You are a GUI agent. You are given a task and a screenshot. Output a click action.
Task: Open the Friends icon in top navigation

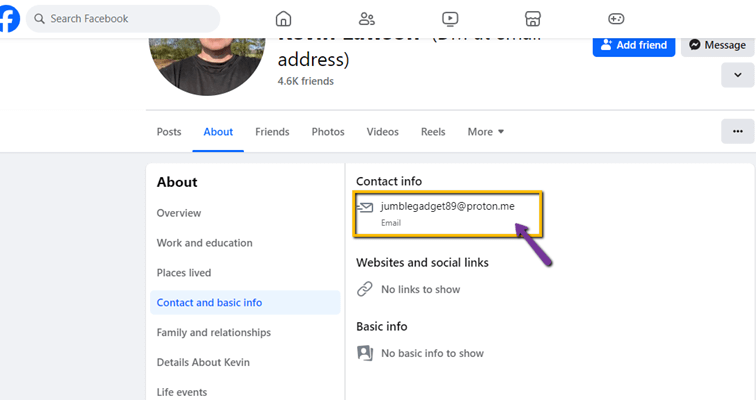click(367, 19)
